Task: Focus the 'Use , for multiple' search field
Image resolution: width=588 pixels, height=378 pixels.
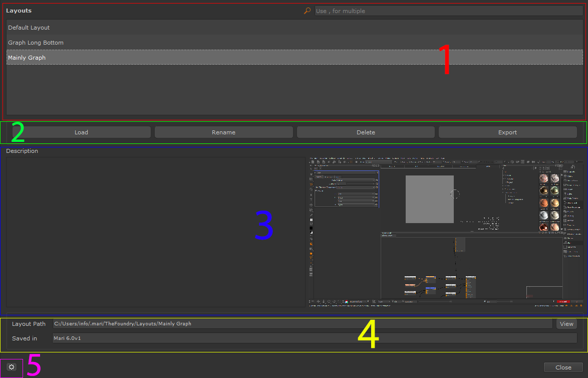Action: tap(448, 11)
